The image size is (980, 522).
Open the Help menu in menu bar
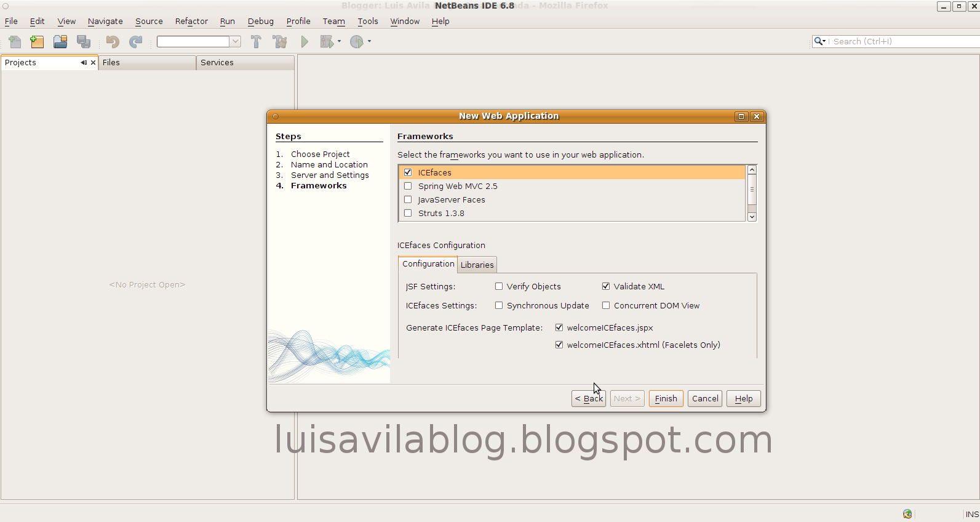[440, 21]
